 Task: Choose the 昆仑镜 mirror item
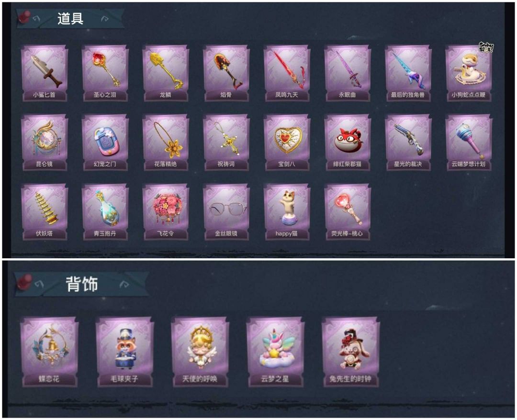[45, 142]
